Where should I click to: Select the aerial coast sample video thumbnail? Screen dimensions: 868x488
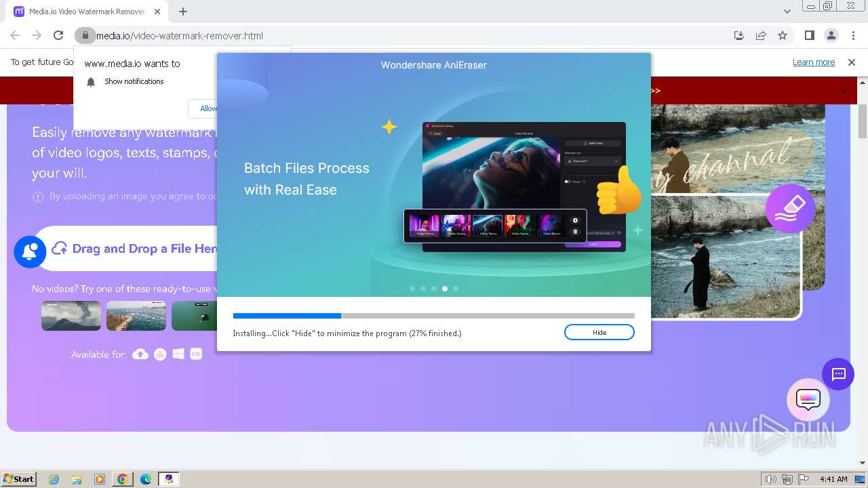pos(136,316)
